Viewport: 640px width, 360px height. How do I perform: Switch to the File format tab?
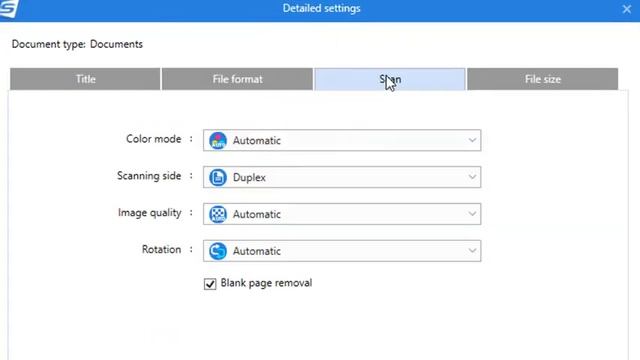point(237,79)
